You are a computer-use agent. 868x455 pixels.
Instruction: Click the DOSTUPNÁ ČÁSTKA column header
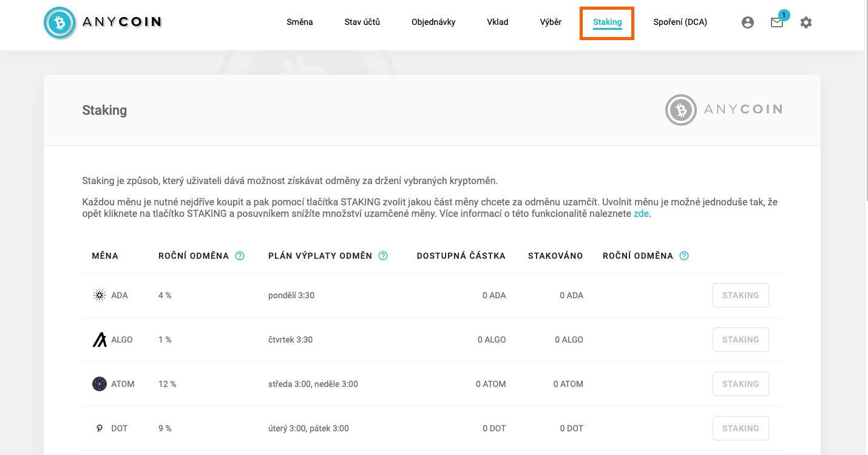461,256
